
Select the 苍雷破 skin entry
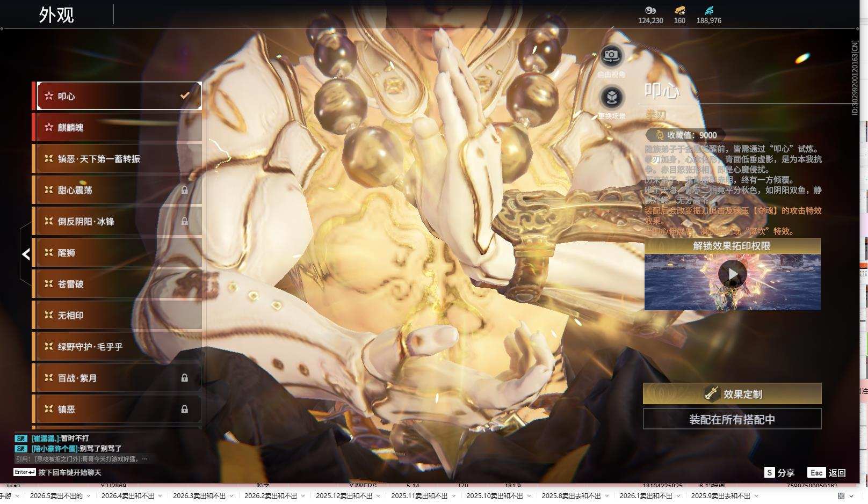117,283
